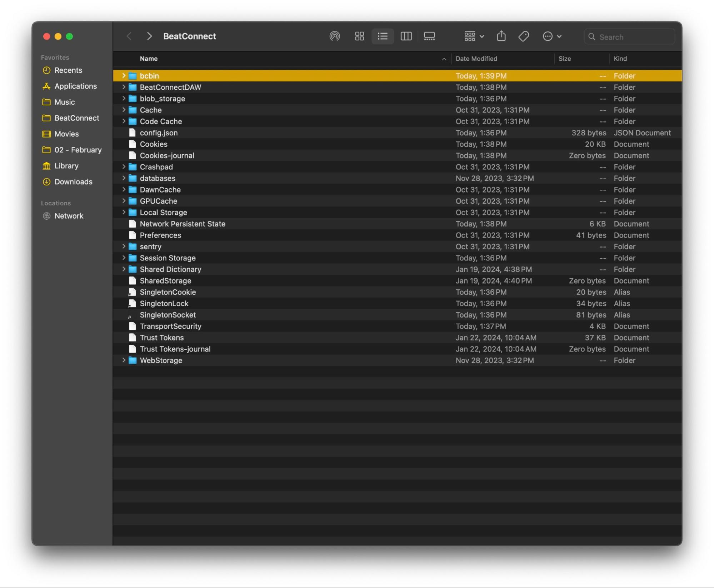Expand the bcbin folder
The image size is (714, 588).
[x=124, y=76]
